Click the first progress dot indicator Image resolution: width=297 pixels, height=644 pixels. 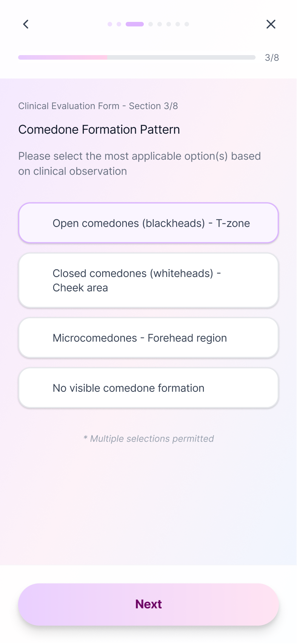click(109, 24)
